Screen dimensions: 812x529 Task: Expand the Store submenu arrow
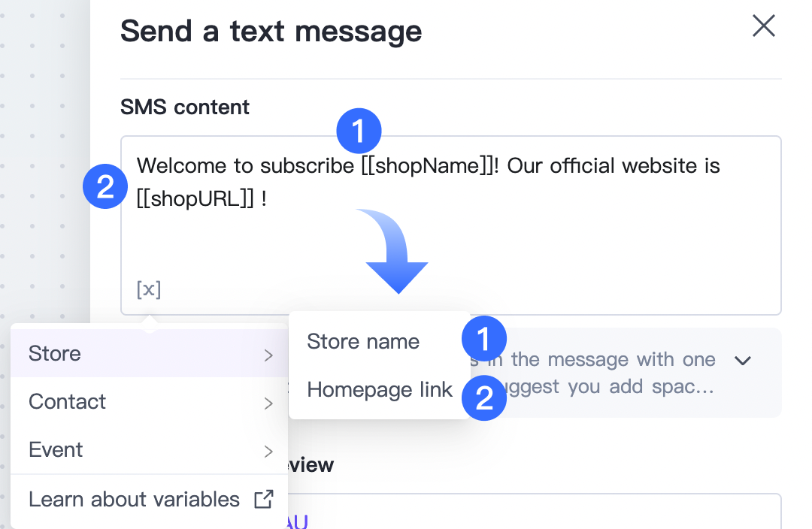(x=268, y=354)
